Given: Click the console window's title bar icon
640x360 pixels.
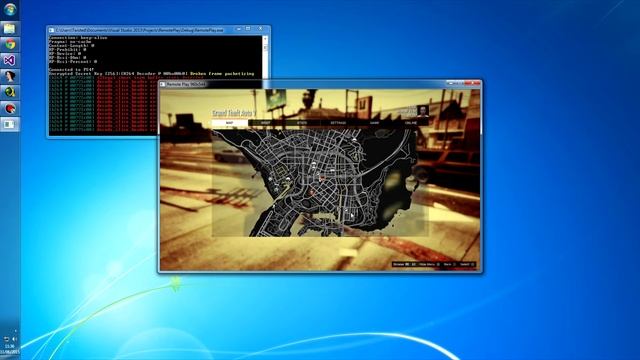Looking at the screenshot, I should [51, 30].
